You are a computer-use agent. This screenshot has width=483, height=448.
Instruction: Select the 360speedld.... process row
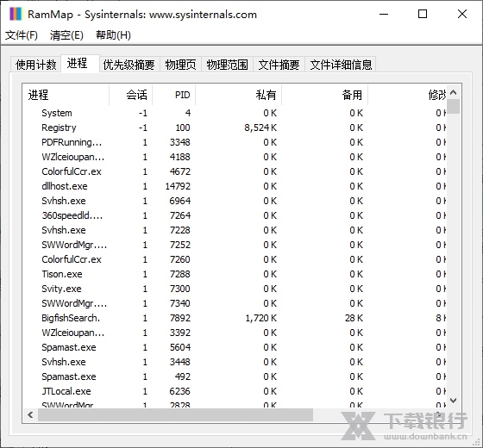point(234,215)
